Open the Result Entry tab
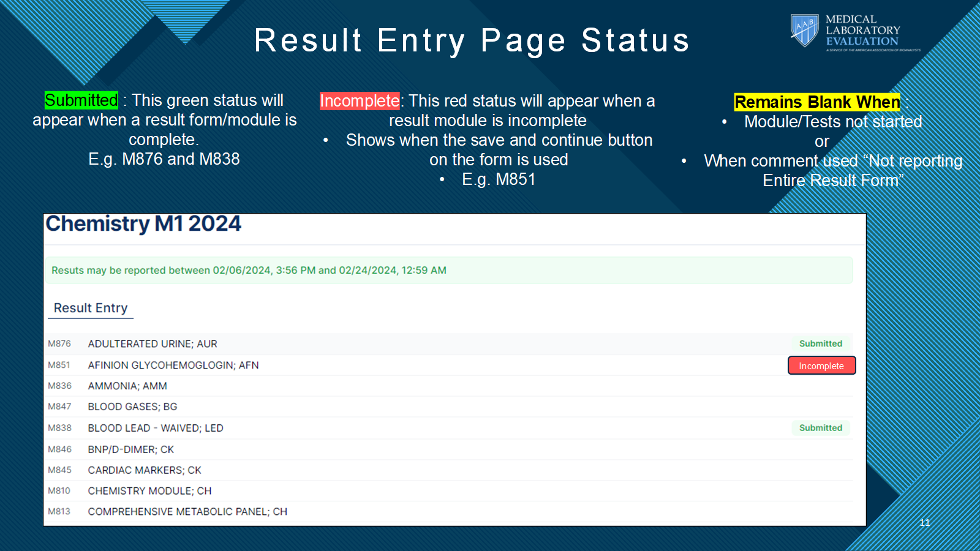This screenshot has height=551, width=980. (x=91, y=308)
